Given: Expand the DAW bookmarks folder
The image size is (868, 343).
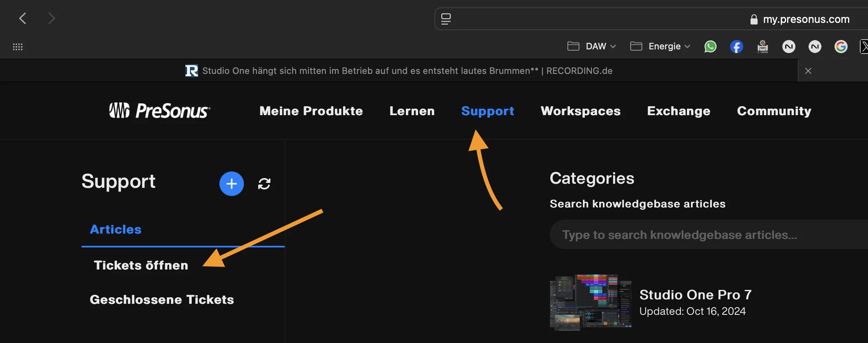Looking at the screenshot, I should tap(591, 47).
